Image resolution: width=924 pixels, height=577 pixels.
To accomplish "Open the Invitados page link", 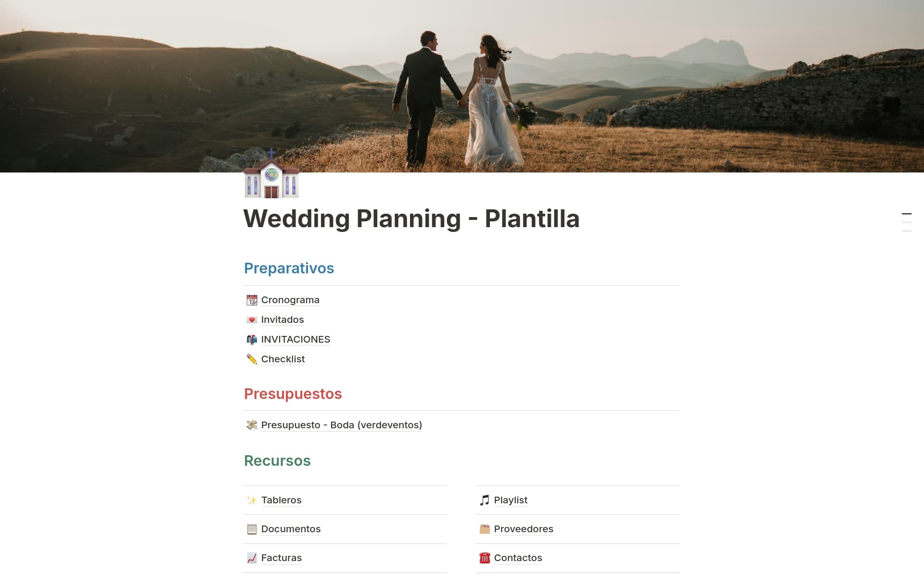I will coord(282,320).
